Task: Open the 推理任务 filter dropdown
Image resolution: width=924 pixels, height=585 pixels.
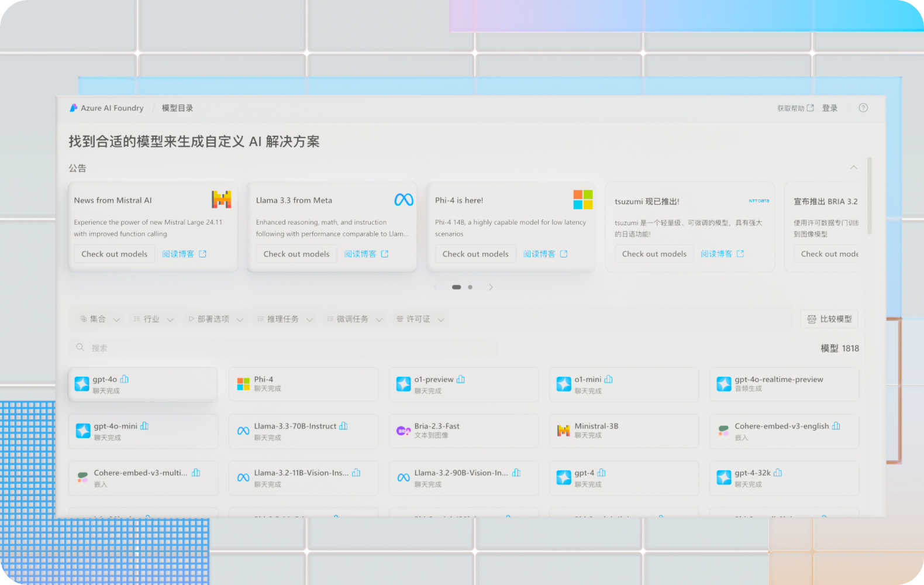Action: (x=285, y=319)
